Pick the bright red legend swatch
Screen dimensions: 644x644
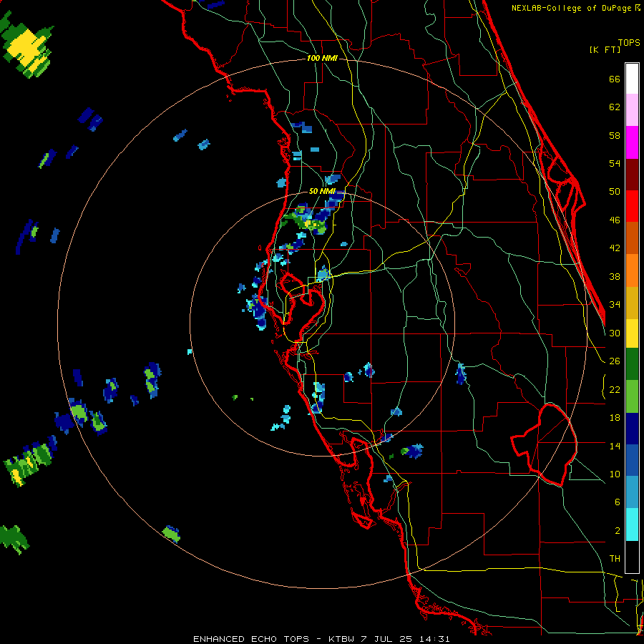632,206
